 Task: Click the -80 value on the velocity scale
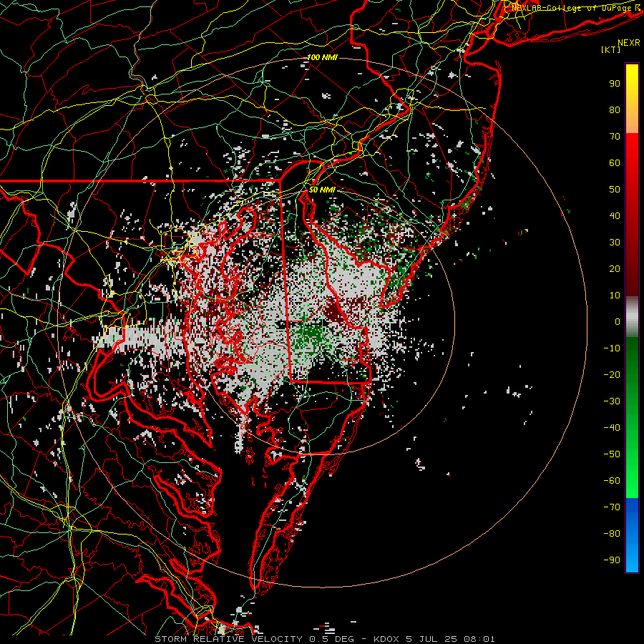[x=612, y=534]
